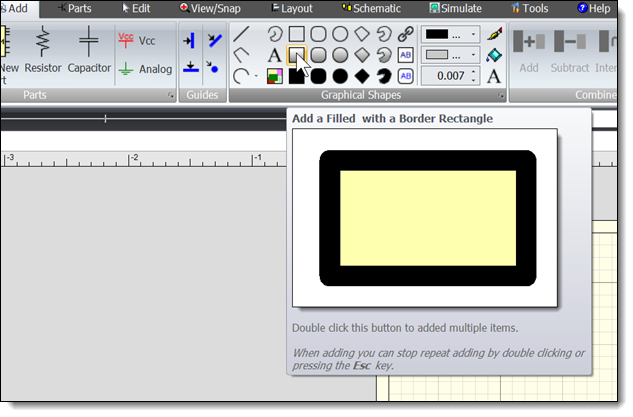
Task: Select the Arc shape tool
Action: [x=241, y=76]
